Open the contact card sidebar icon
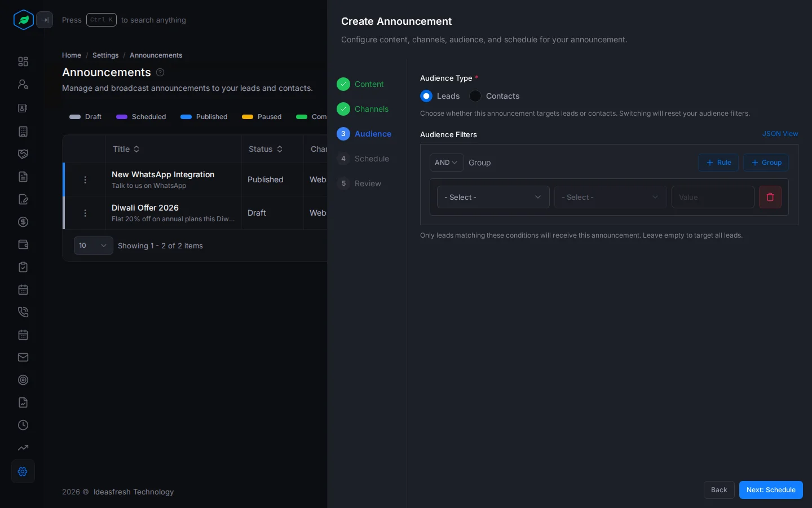The width and height of the screenshot is (812, 508). point(23,108)
